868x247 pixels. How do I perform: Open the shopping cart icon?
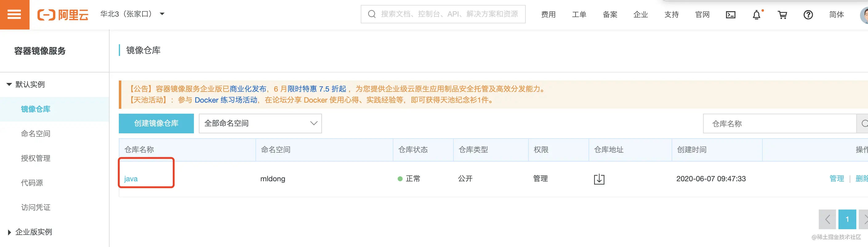782,15
